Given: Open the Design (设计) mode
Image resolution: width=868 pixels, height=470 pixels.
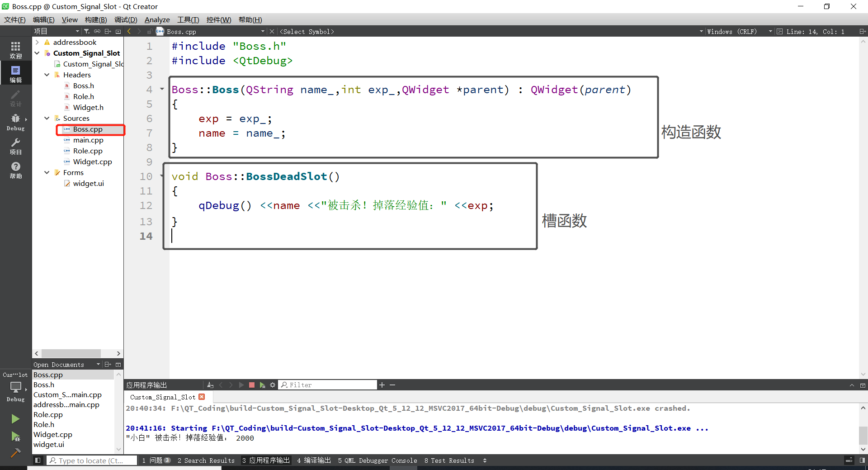Looking at the screenshot, I should point(15,98).
